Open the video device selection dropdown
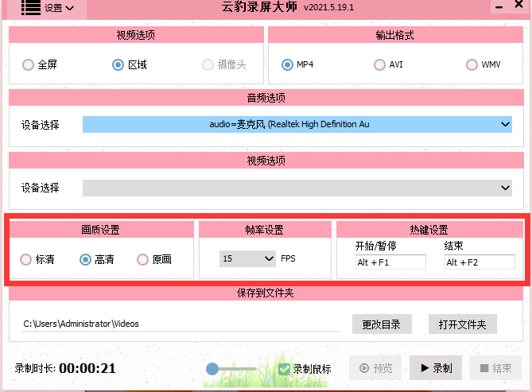The image size is (532, 392). tap(297, 188)
